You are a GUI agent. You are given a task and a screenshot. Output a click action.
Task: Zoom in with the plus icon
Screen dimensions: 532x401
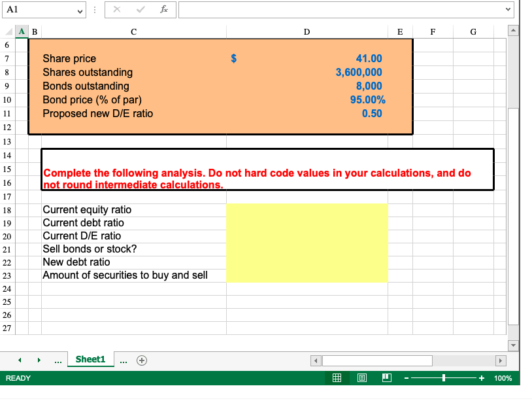(482, 378)
